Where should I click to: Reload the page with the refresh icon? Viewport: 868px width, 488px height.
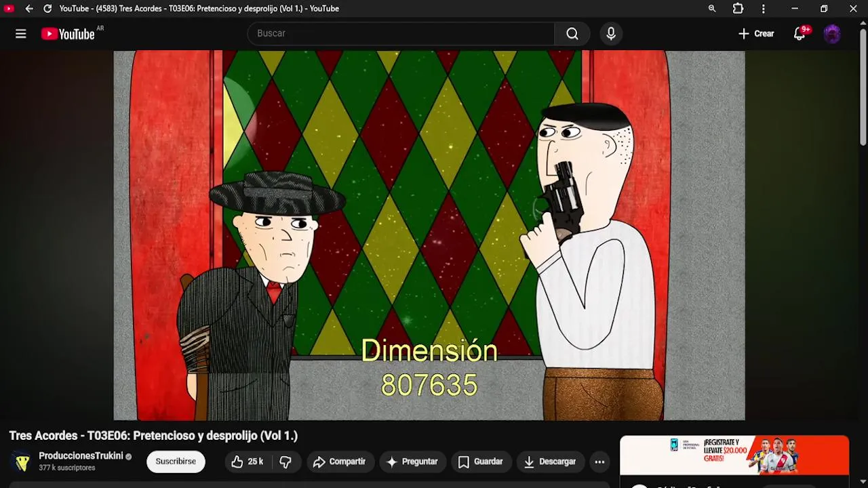point(47,9)
